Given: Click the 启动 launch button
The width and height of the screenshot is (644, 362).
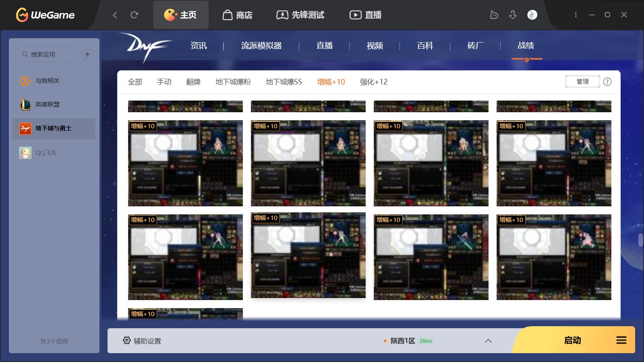Looking at the screenshot, I should 572,340.
